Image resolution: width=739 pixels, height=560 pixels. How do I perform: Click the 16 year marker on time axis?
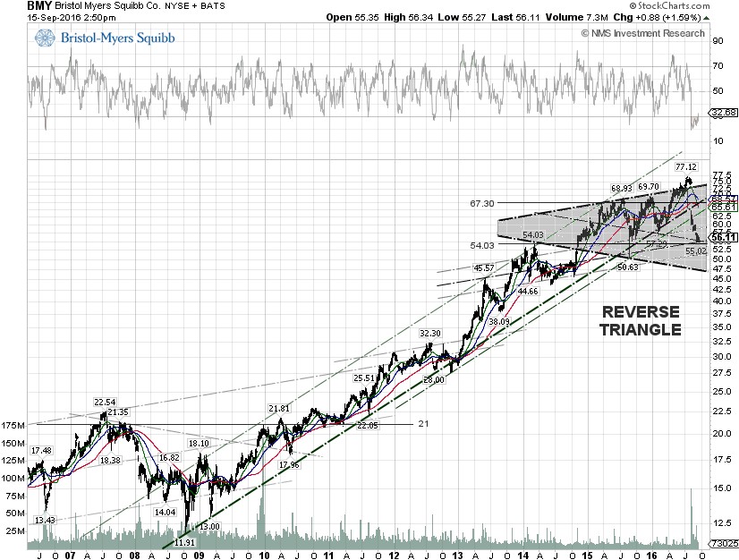point(651,556)
